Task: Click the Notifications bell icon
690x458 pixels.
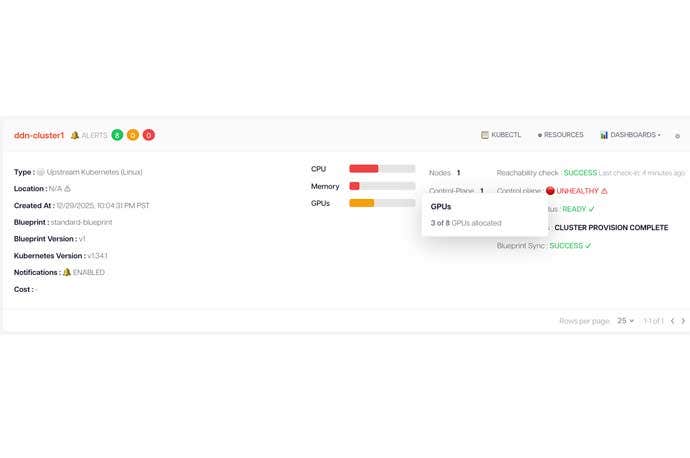Action: pyautogui.click(x=67, y=272)
